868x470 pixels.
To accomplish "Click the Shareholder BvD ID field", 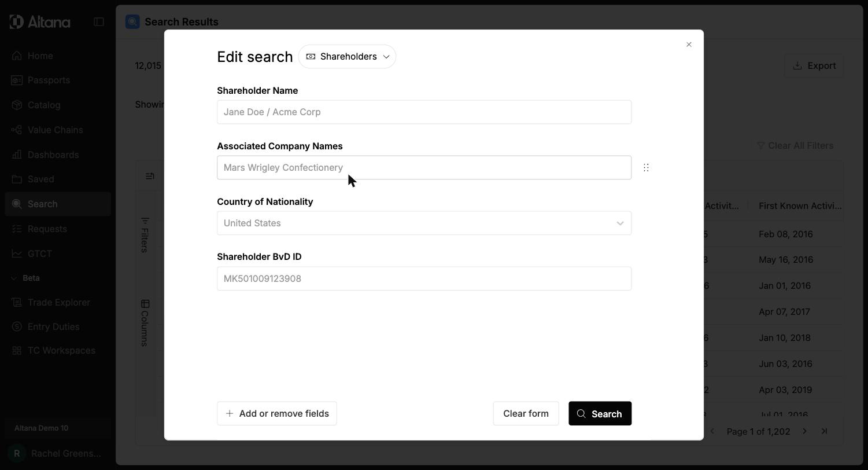I will 424,279.
